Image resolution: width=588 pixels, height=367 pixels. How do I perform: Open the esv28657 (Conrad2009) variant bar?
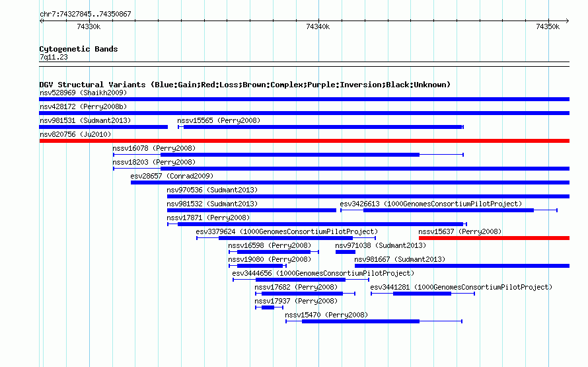pyautogui.click(x=350, y=183)
